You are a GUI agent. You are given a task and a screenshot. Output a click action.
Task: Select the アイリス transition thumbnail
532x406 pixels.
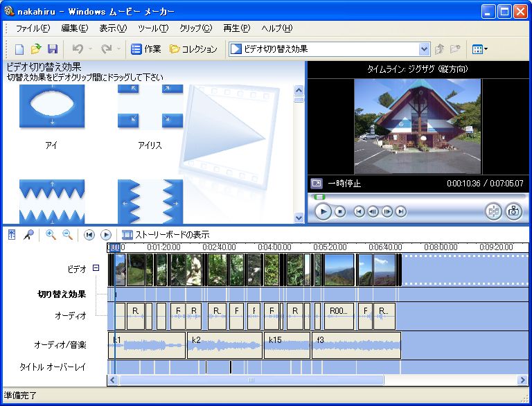pyautogui.click(x=150, y=107)
